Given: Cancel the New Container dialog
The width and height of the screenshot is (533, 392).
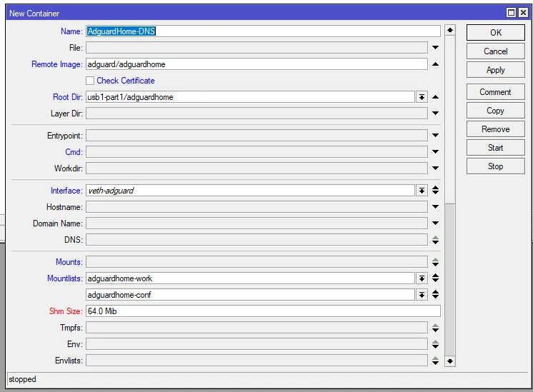Looking at the screenshot, I should tap(495, 51).
